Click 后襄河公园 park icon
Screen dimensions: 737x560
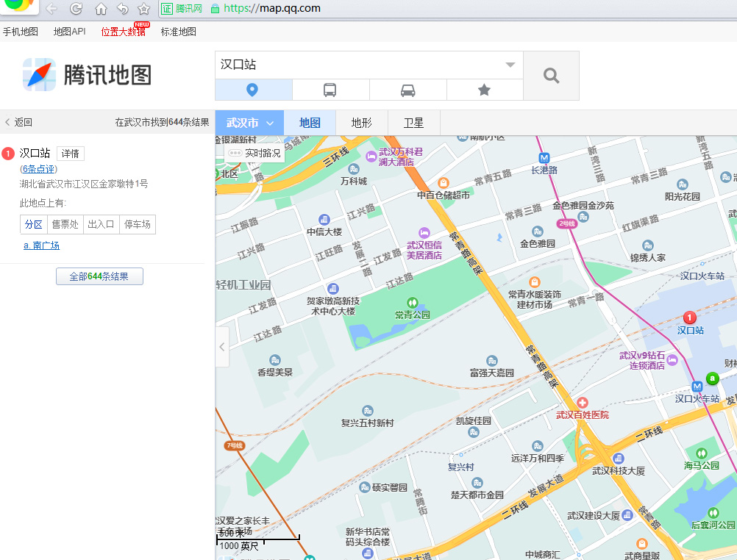(713, 512)
